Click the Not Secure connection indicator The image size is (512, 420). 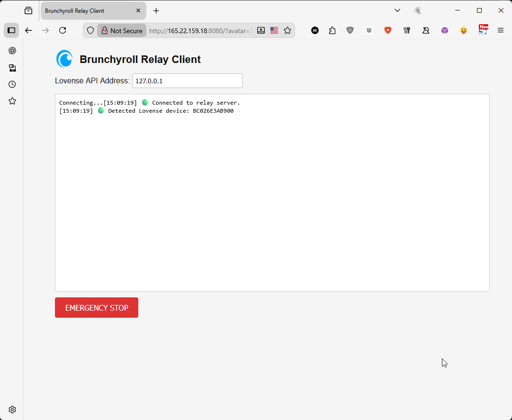(x=122, y=30)
